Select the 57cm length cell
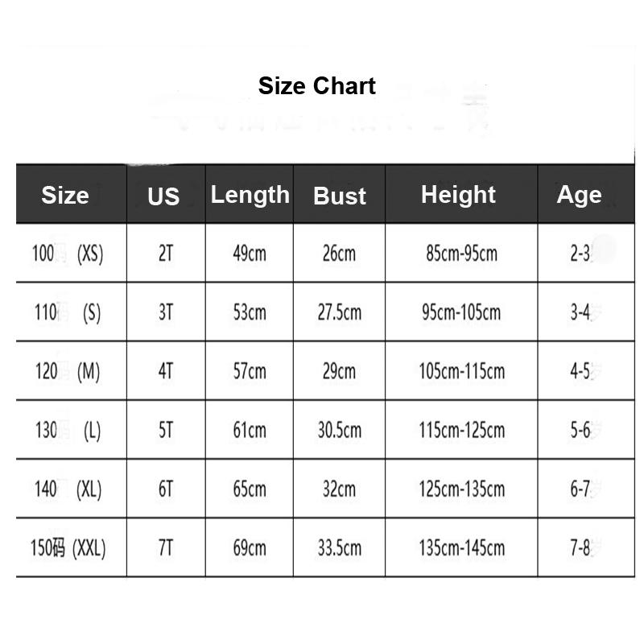This screenshot has height=644, width=644. [x=250, y=371]
